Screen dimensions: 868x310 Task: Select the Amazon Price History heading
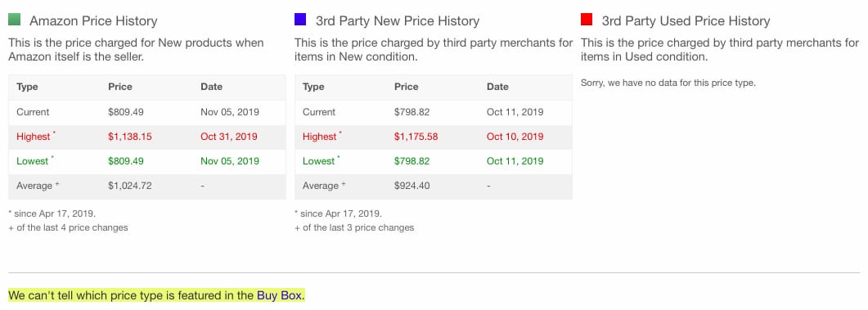point(93,21)
